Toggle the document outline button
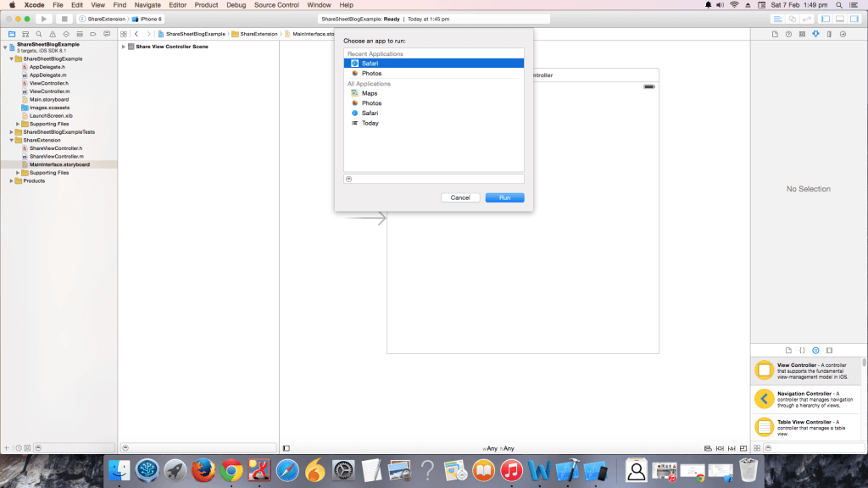868x488 pixels. click(287, 448)
